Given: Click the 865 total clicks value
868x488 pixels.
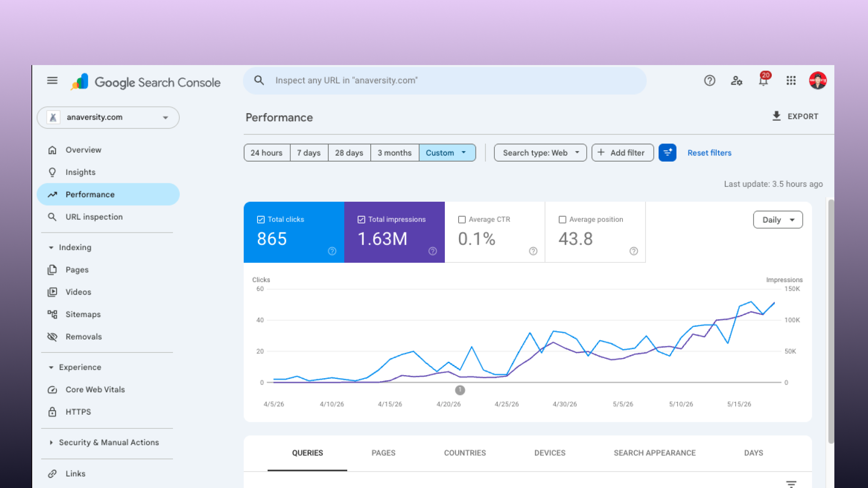Looking at the screenshot, I should click(272, 239).
